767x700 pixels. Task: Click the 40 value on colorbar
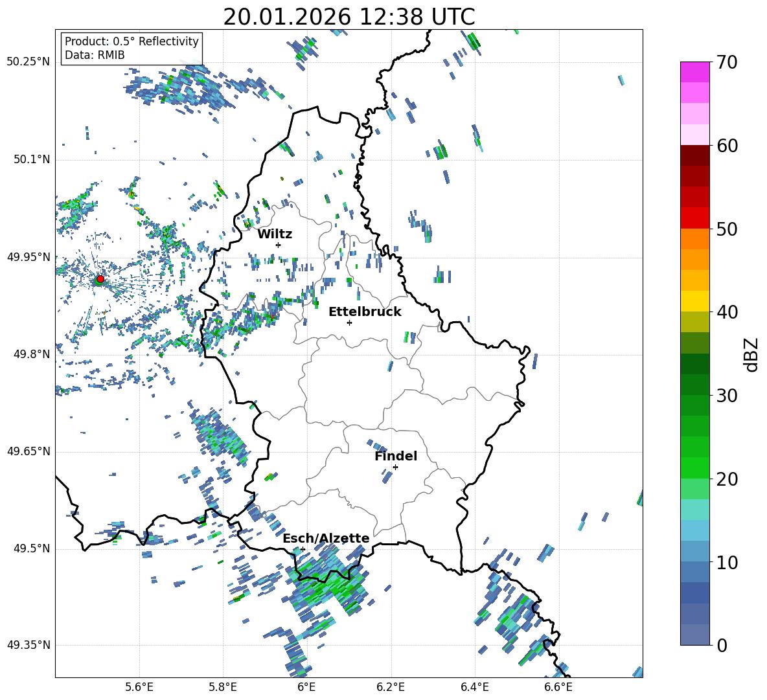tap(727, 312)
